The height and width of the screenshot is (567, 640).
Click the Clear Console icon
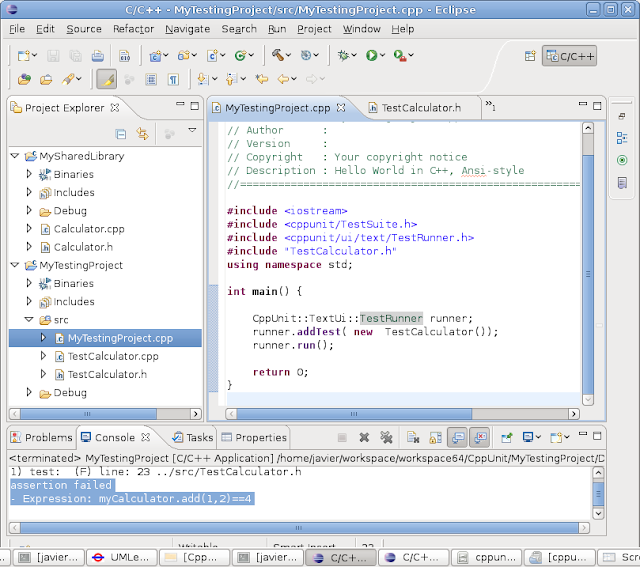(413, 438)
